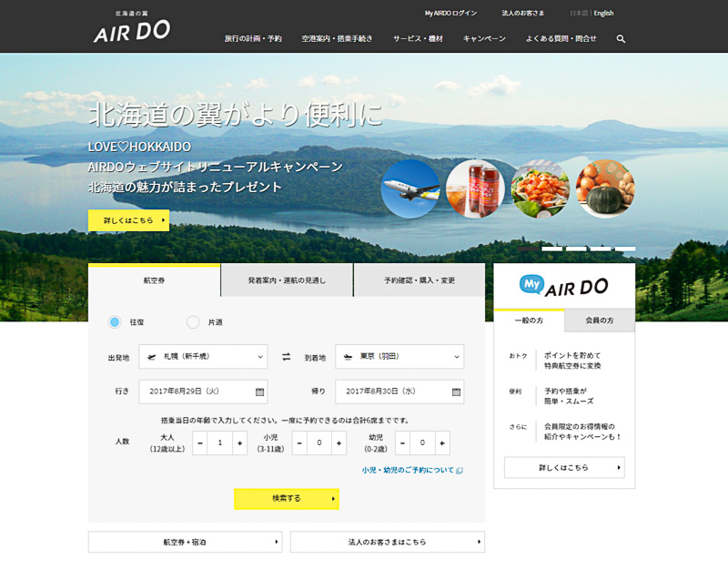The height and width of the screenshot is (580, 728).
Task: Click the pumpkin and vegetables circle thumbnail
Action: [605, 189]
